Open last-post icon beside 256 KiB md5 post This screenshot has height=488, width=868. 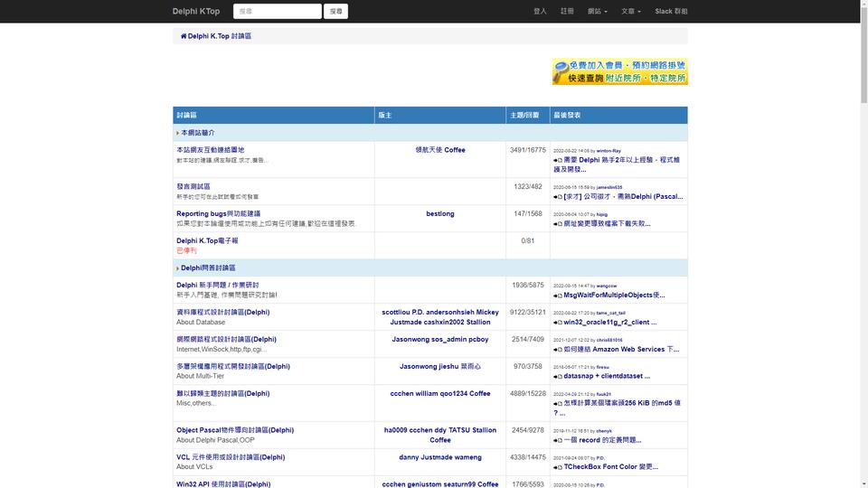point(558,404)
